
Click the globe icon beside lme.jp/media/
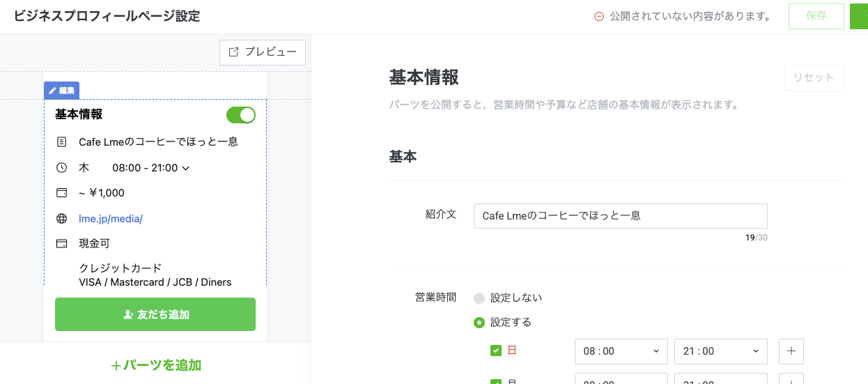[62, 219]
